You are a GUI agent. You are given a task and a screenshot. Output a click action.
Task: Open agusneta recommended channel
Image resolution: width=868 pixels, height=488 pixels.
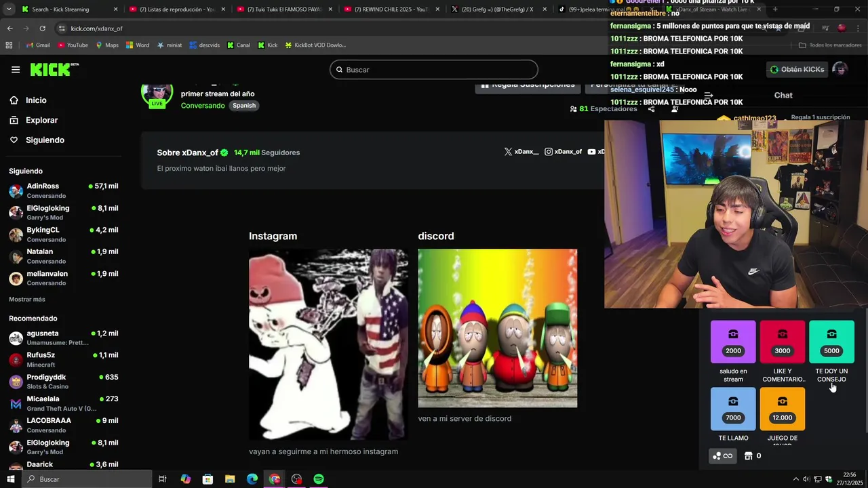coord(64,338)
